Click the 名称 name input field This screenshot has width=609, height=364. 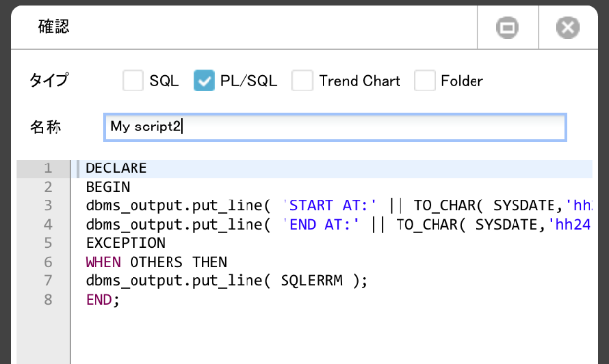tap(335, 127)
